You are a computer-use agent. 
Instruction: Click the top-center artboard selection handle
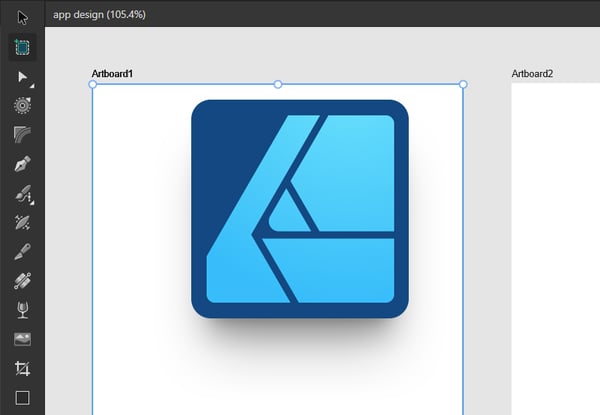coord(278,85)
